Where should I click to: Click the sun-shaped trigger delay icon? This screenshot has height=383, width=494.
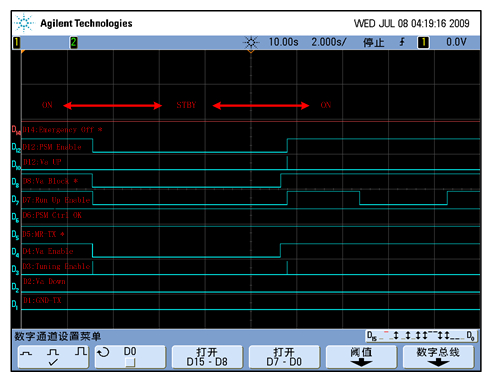[251, 43]
